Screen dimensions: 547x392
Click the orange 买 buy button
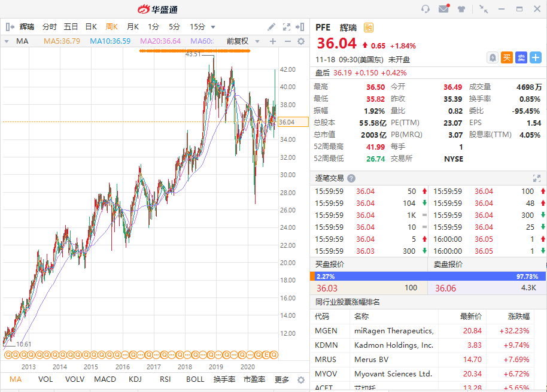[x=507, y=57]
